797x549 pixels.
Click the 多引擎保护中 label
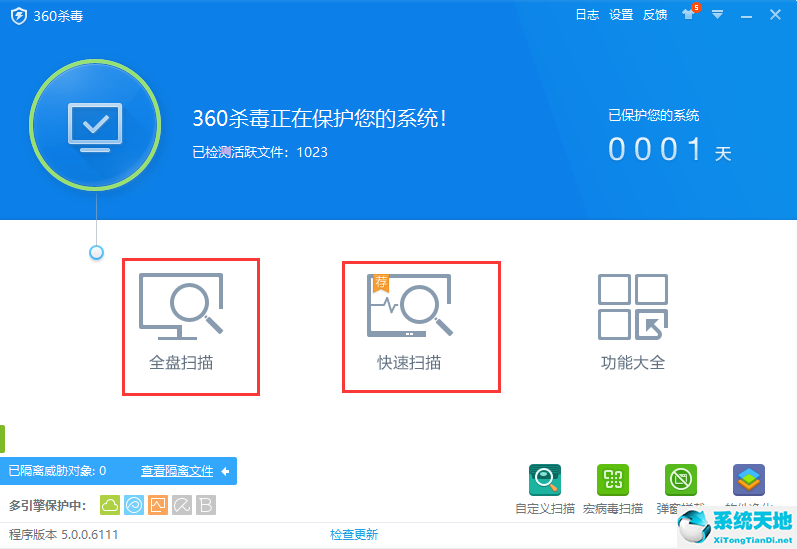(x=47, y=506)
